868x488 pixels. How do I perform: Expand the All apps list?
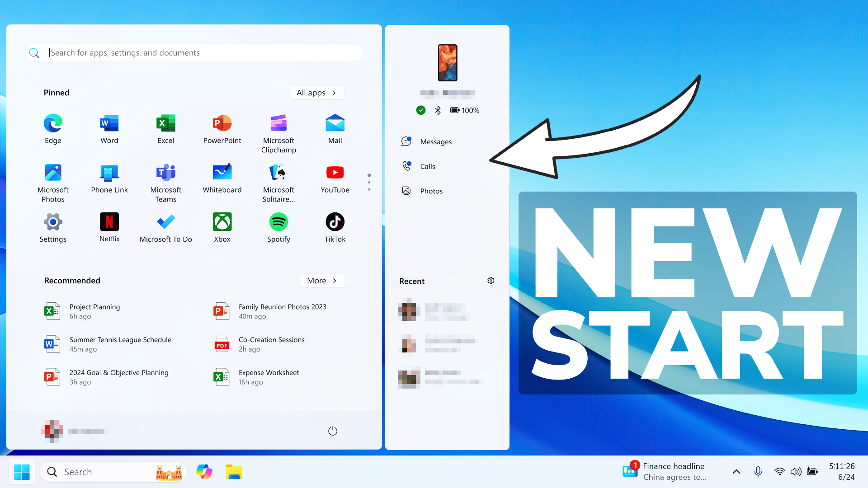(316, 93)
